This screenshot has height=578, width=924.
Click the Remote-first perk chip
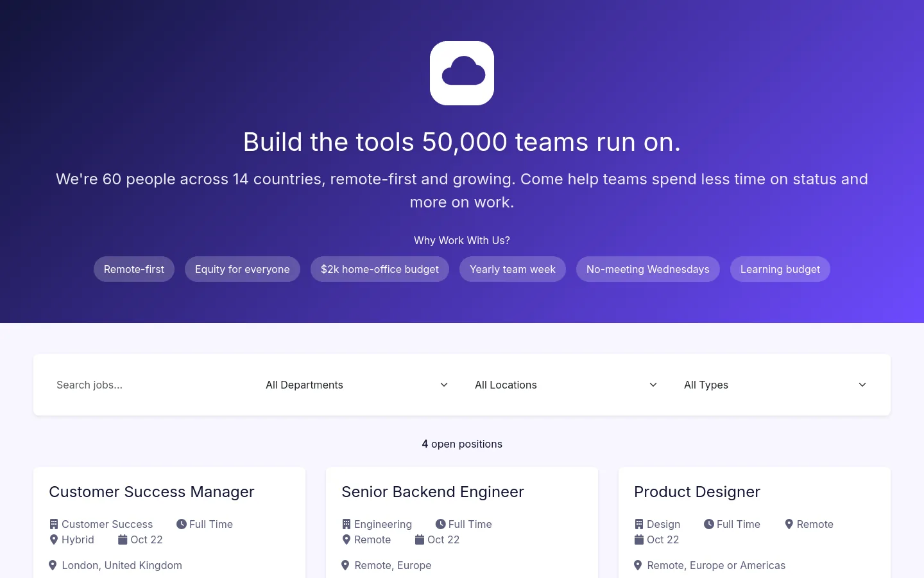point(134,269)
